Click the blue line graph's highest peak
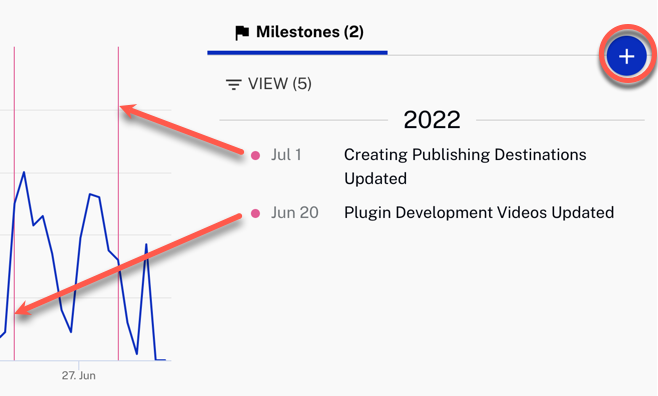Screen dimensions: 658x396 click(x=24, y=172)
